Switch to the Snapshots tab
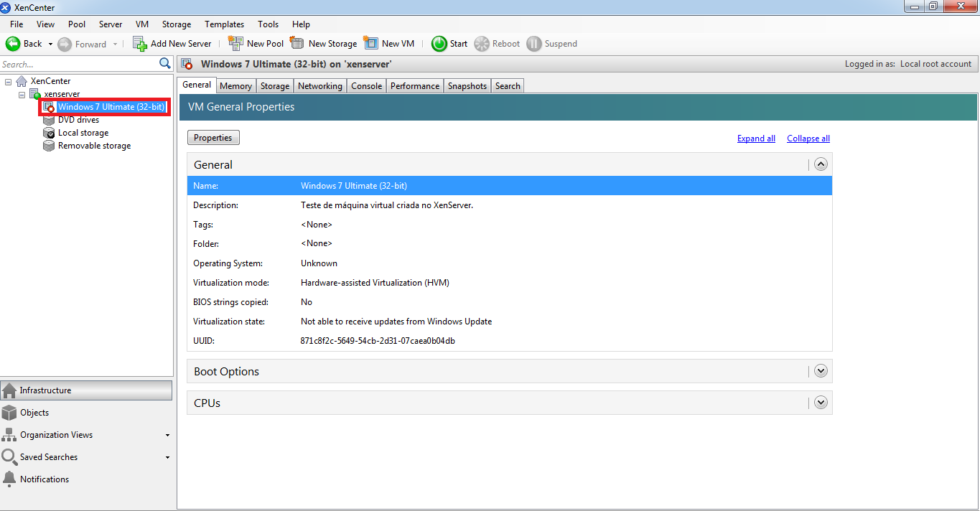Image resolution: width=980 pixels, height=511 pixels. 467,86
